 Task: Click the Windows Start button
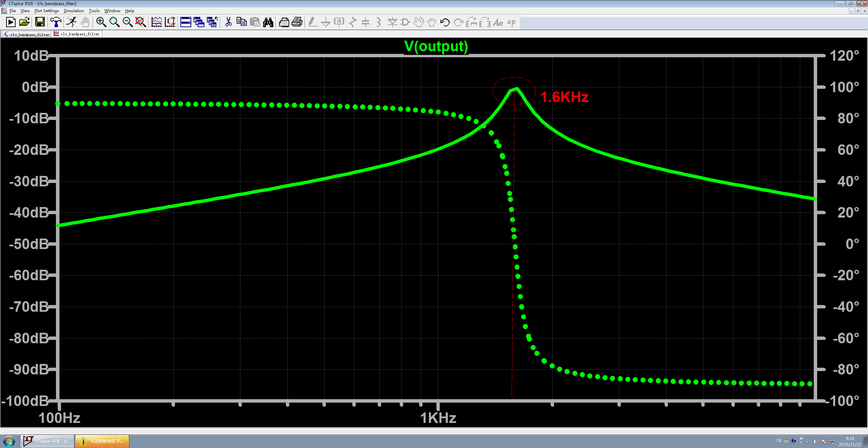click(x=9, y=441)
